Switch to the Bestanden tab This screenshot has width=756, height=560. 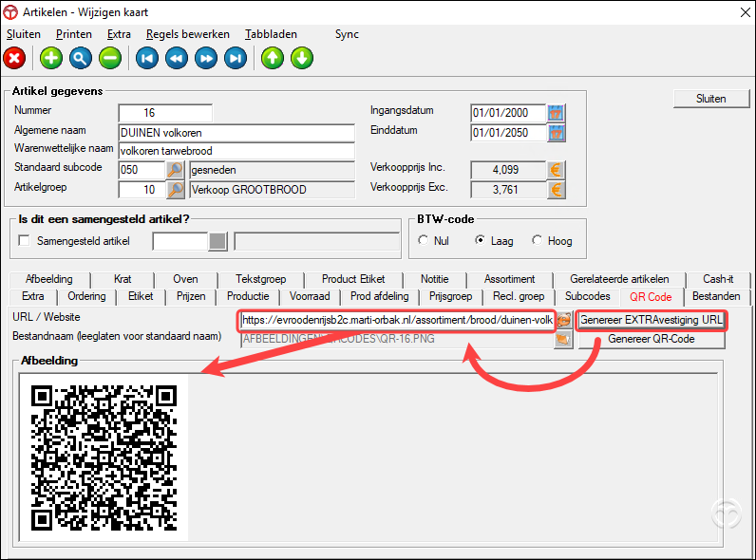coord(716,296)
